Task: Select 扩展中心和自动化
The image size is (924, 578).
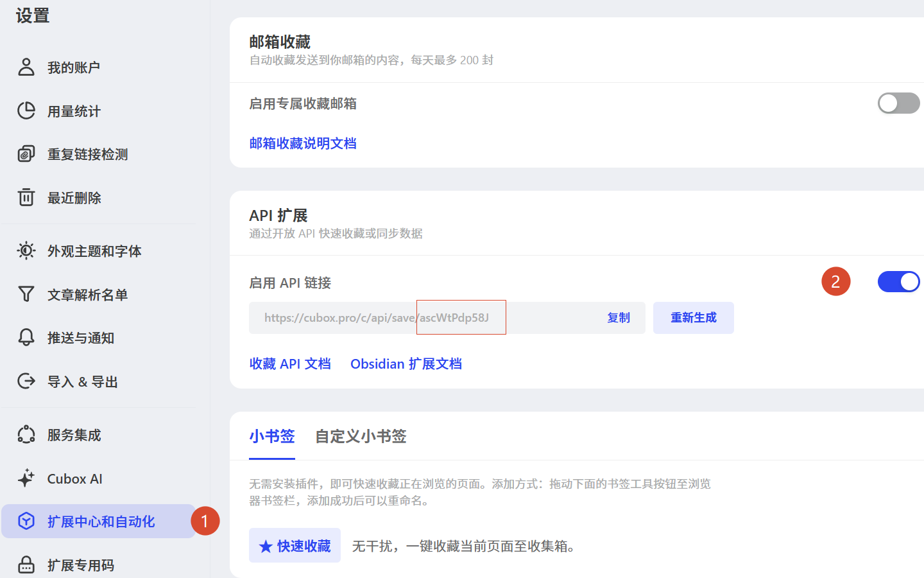Action: click(x=98, y=521)
